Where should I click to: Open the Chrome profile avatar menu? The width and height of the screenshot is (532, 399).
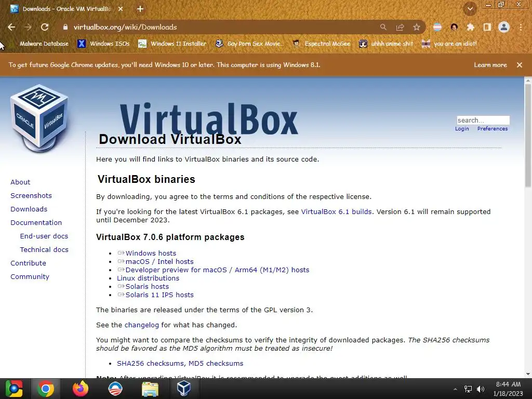(504, 27)
